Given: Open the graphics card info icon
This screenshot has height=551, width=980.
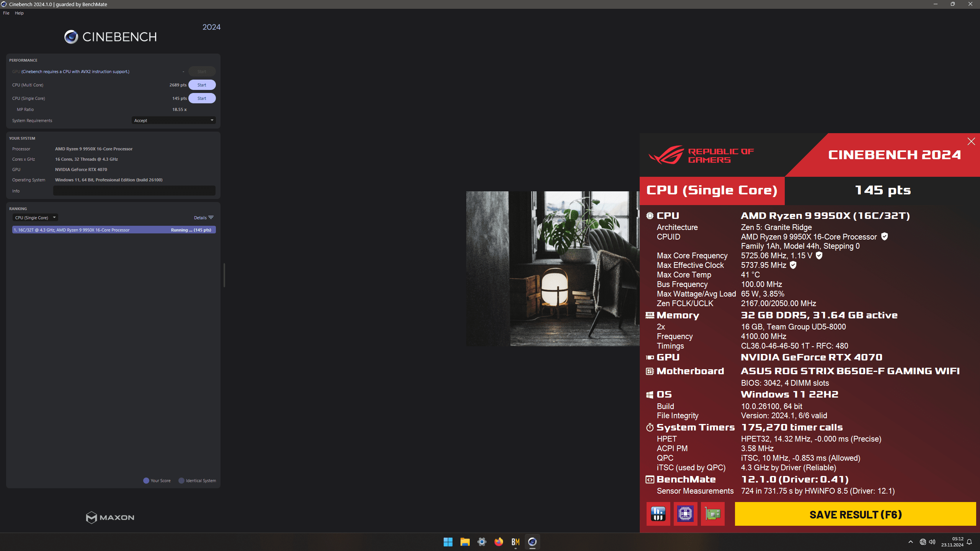Looking at the screenshot, I should pos(712,514).
